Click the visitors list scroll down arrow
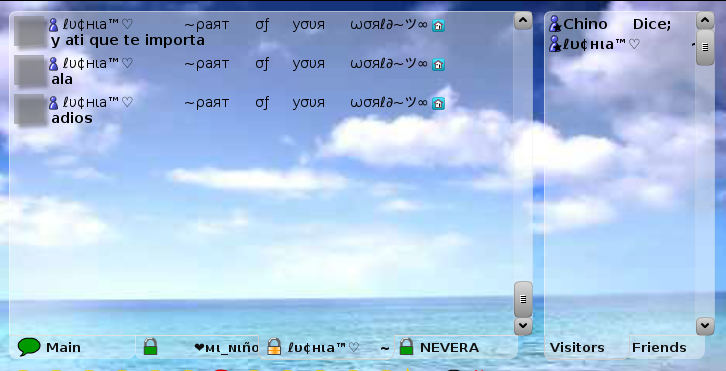Screen dimensions: 726x371 tap(705, 326)
